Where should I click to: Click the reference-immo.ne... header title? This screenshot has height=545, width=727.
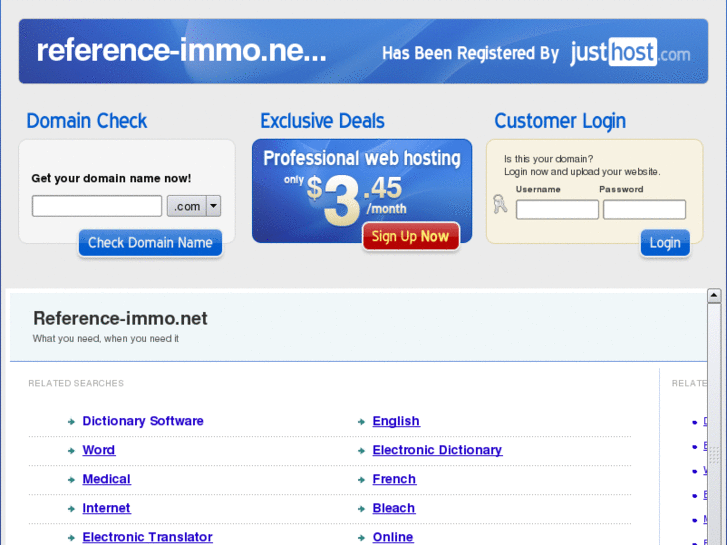point(182,51)
